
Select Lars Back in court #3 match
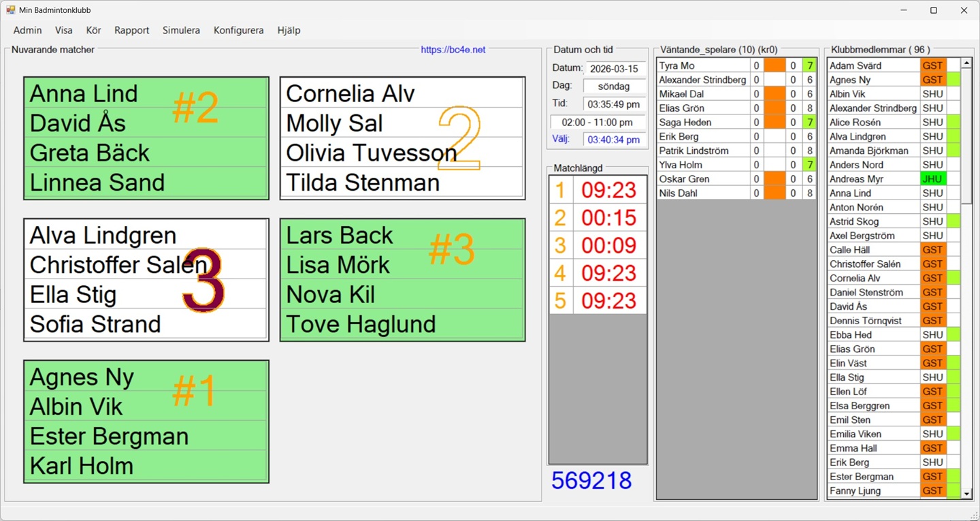click(402, 235)
